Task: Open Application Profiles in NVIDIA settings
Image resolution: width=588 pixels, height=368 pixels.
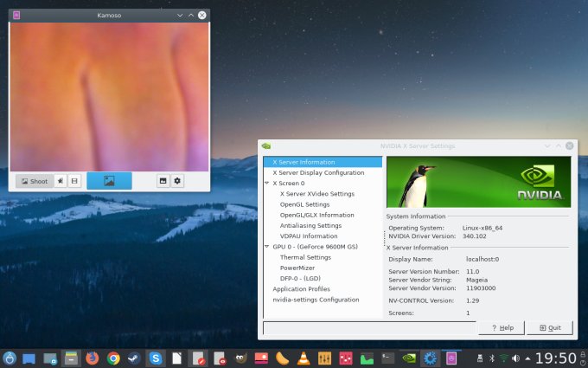Action: [301, 289]
